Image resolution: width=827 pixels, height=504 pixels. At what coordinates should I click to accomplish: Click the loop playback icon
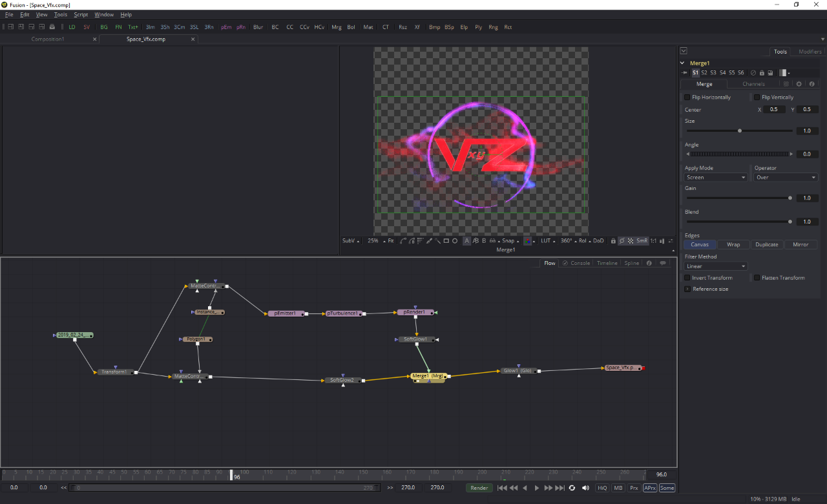572,488
